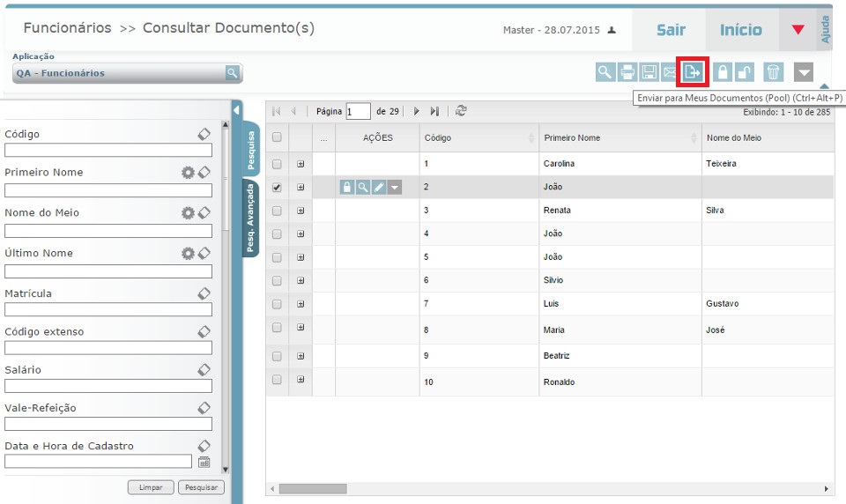Viewport: 846px width, 504px height.
Task: Sort by the Primeiro Nome column header
Action: [620, 137]
